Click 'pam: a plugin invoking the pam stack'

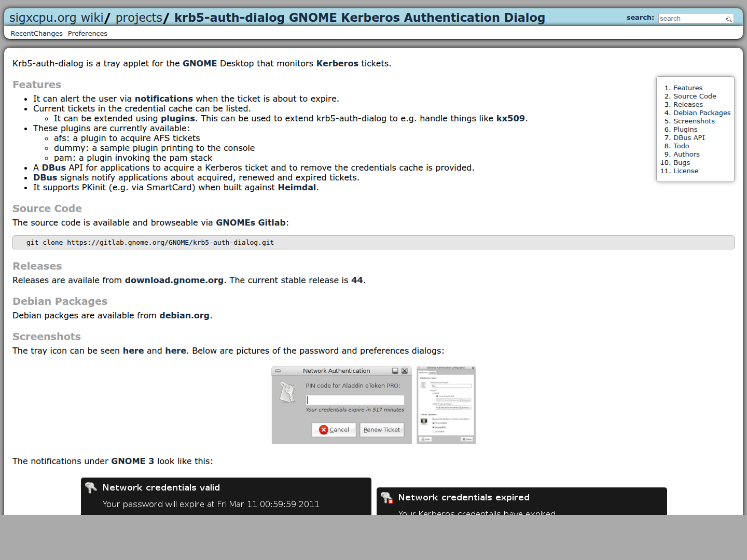[x=133, y=158]
